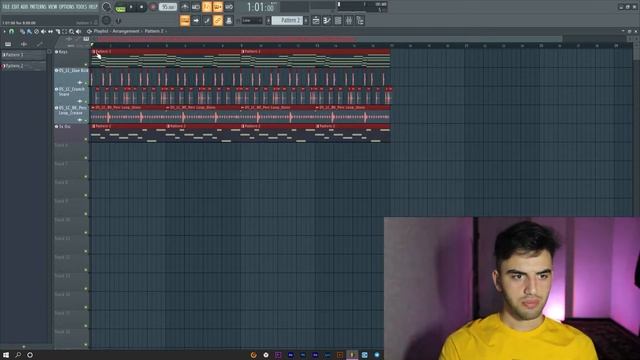Click Playlist - Arrangement breadcrumb title
The width and height of the screenshot is (640, 360).
[116, 31]
